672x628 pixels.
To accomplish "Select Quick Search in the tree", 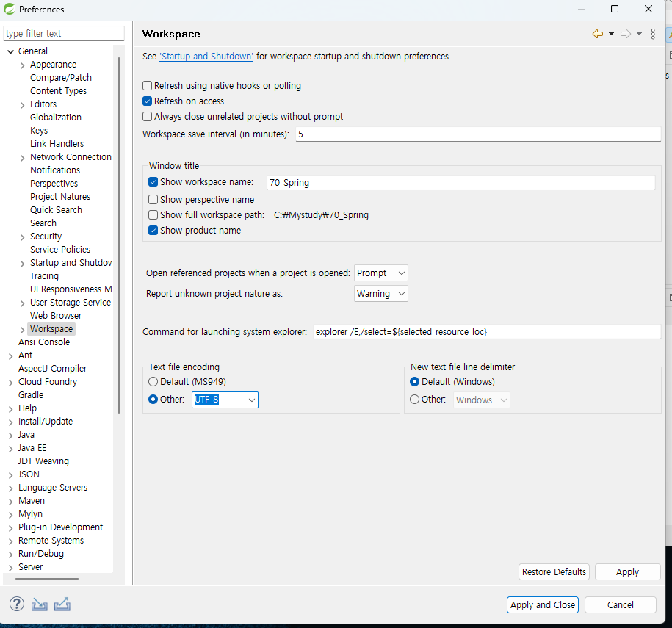I will coord(56,210).
